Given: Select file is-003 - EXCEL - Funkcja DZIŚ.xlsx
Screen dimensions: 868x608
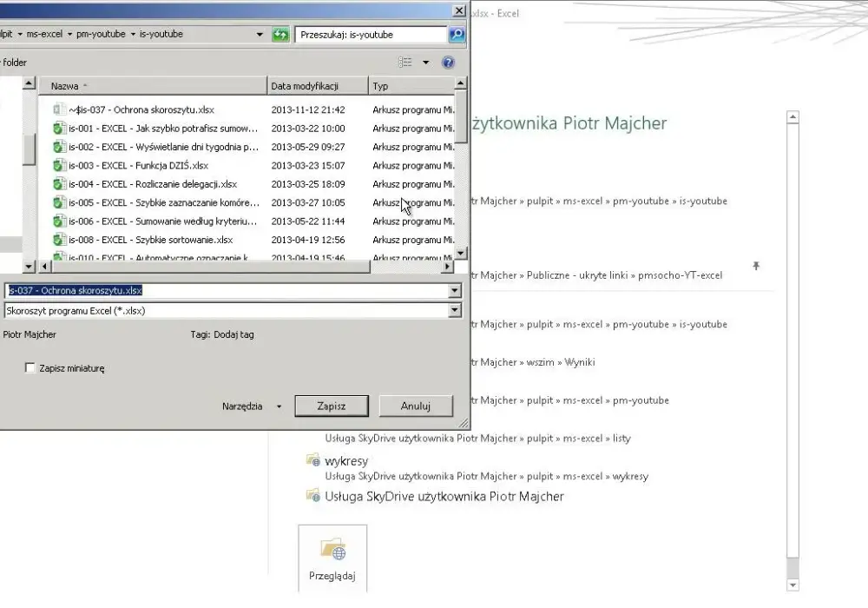Looking at the screenshot, I should (138, 166).
